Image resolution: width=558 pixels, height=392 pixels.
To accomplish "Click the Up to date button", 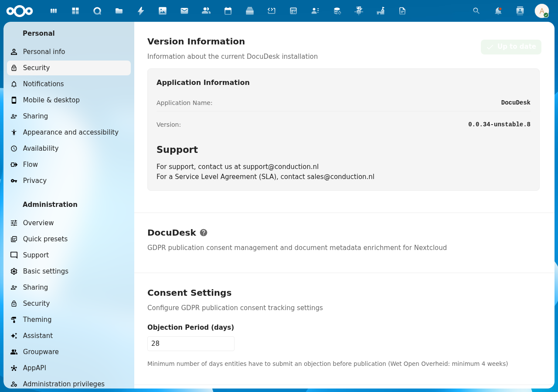I will (x=511, y=47).
